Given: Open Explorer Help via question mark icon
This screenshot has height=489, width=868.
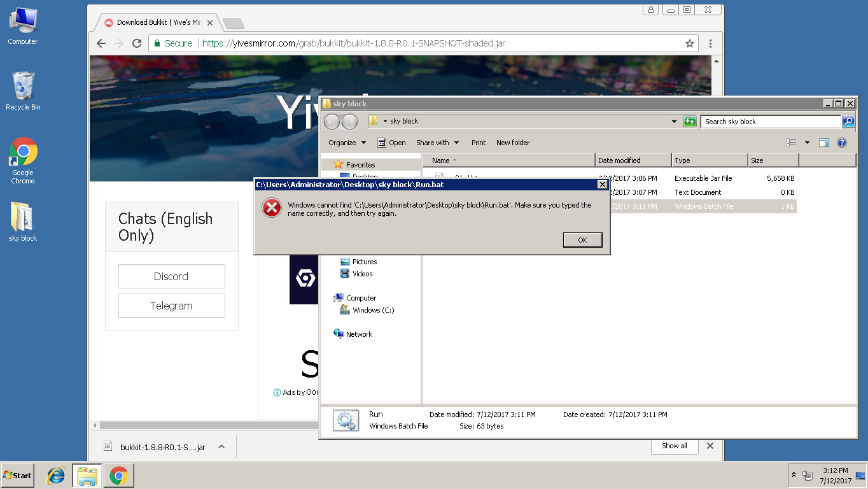Looking at the screenshot, I should click(x=842, y=143).
